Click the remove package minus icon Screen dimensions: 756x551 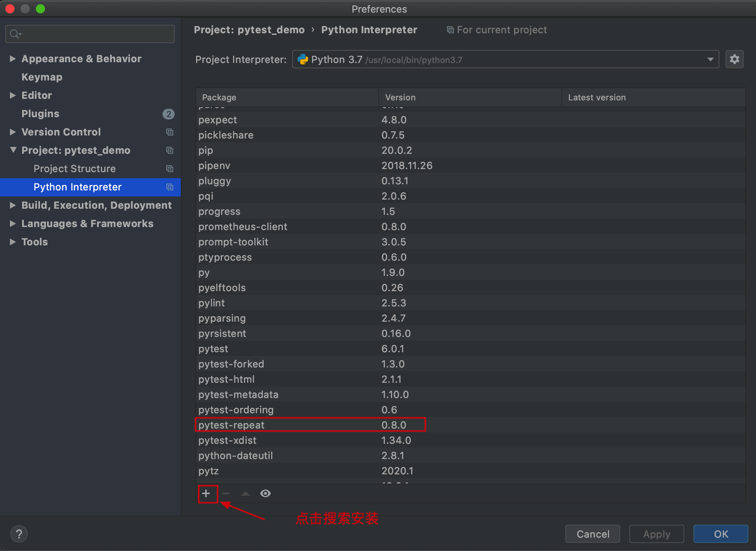point(226,493)
